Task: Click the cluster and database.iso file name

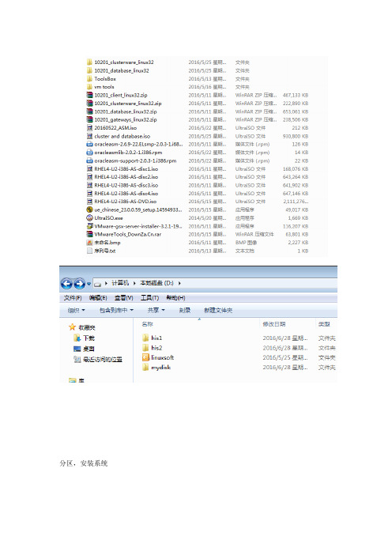Action: [x=122, y=136]
